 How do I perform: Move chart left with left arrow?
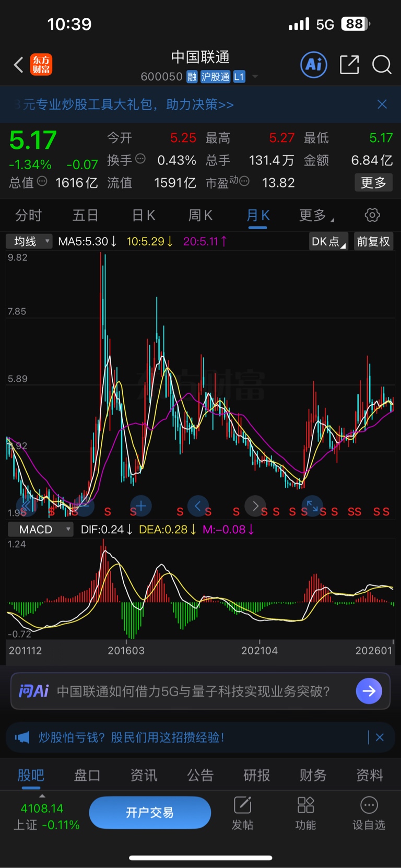tap(198, 506)
